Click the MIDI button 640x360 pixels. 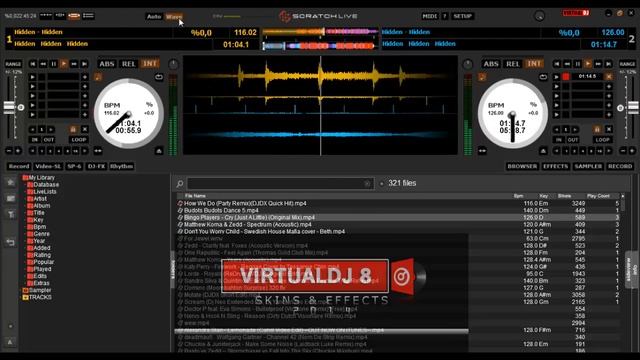(x=429, y=16)
